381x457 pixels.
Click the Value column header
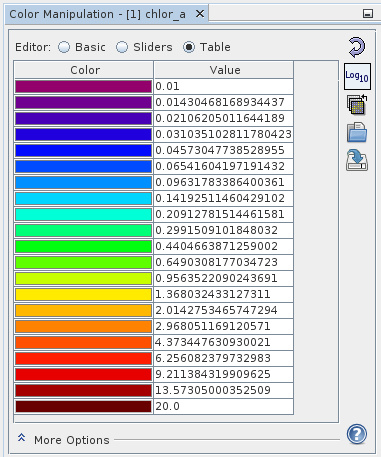click(x=224, y=70)
